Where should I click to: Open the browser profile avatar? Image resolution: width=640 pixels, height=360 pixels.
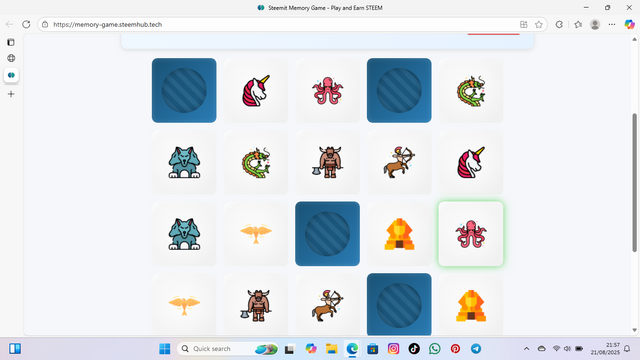595,24
